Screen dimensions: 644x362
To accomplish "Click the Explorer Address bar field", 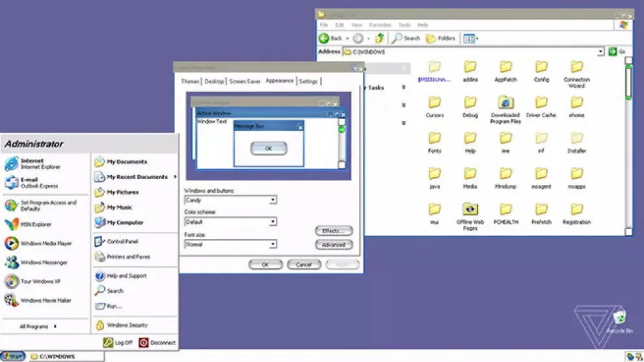I will coord(472,52).
